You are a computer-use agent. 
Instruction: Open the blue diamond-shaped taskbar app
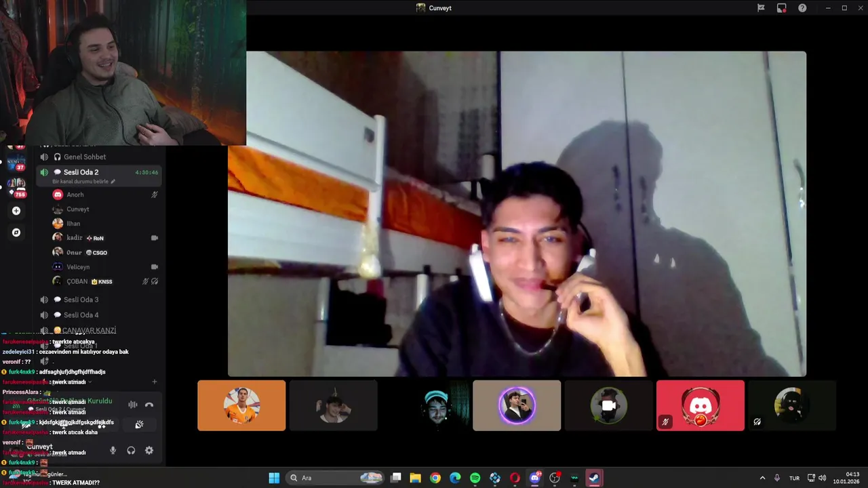(495, 478)
